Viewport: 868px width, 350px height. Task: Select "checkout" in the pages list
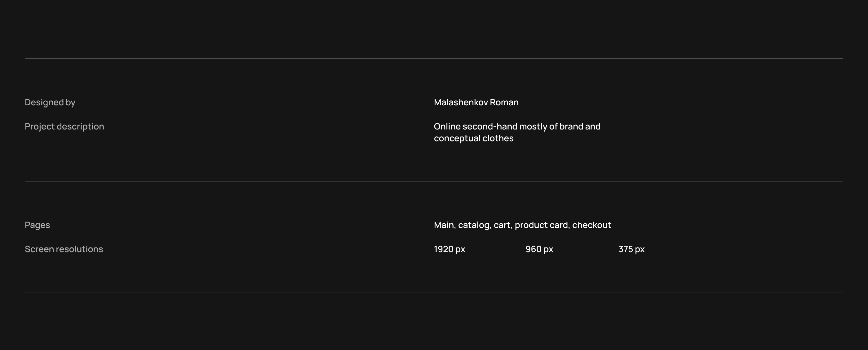point(591,225)
